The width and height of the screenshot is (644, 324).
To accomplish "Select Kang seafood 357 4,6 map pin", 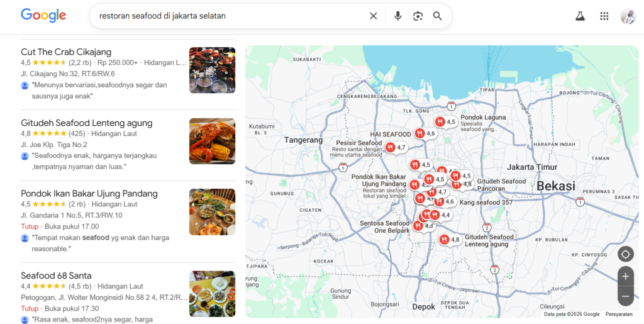I will [445, 201].
